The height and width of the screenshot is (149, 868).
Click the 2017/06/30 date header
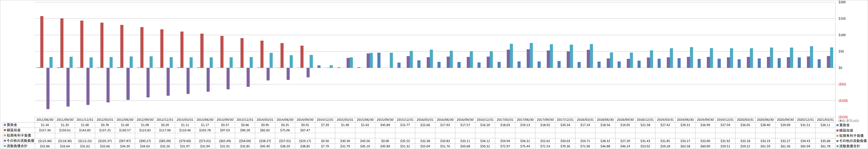click(525, 120)
